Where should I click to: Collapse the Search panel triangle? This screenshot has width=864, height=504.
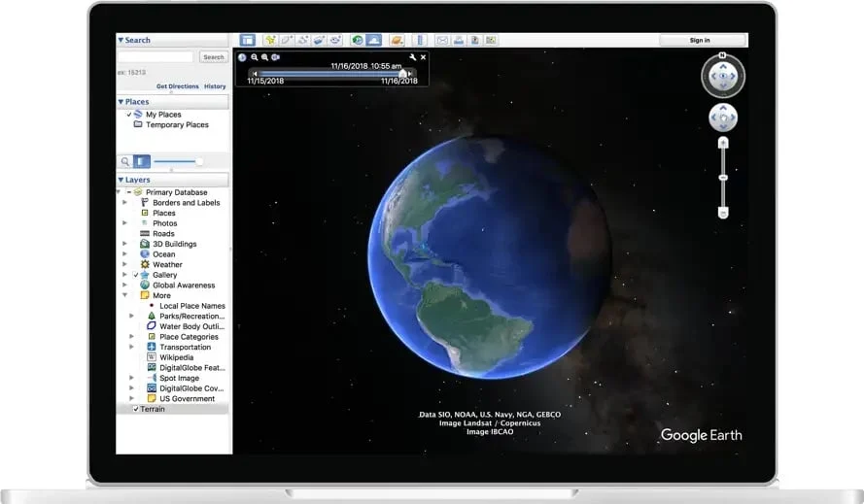pyautogui.click(x=121, y=40)
